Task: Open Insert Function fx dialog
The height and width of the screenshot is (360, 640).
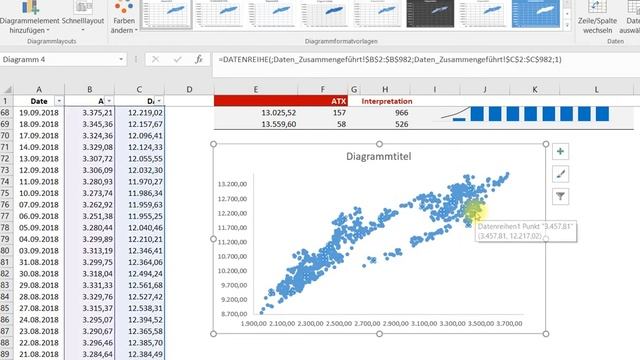Action: click(x=199, y=60)
